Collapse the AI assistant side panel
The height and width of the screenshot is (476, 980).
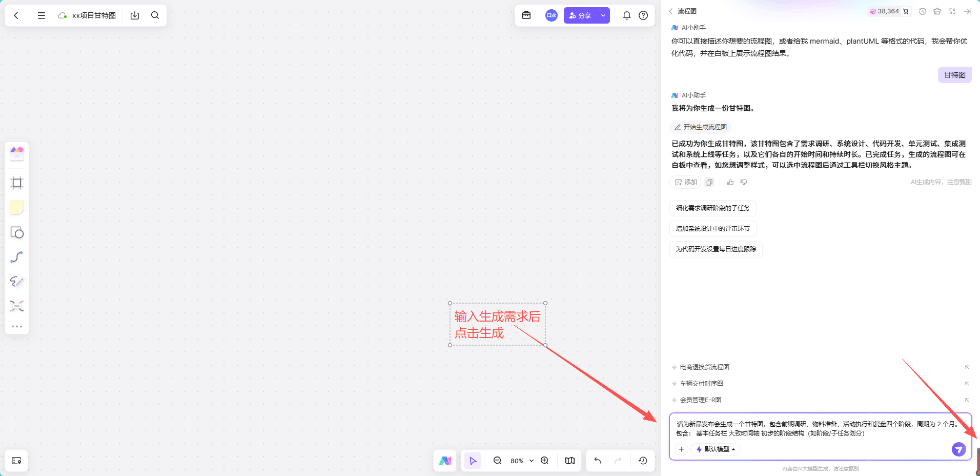click(968, 11)
